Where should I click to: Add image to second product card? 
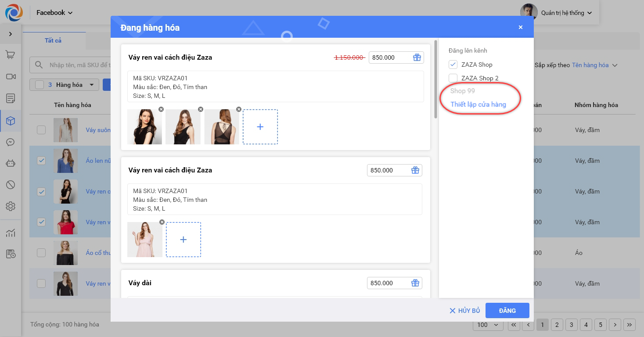[x=183, y=240]
